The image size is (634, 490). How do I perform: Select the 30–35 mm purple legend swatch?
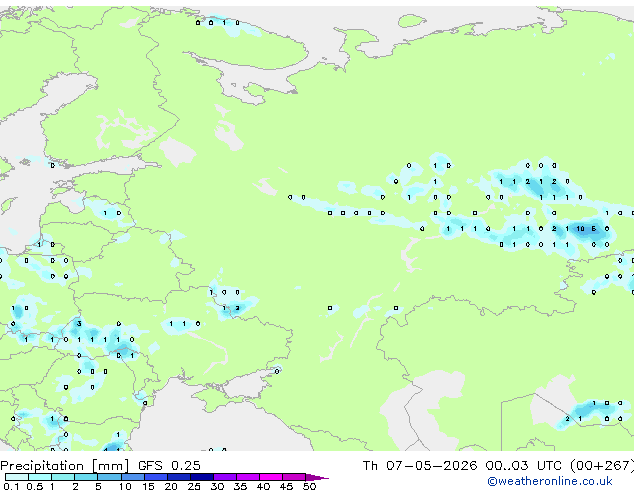225,477
